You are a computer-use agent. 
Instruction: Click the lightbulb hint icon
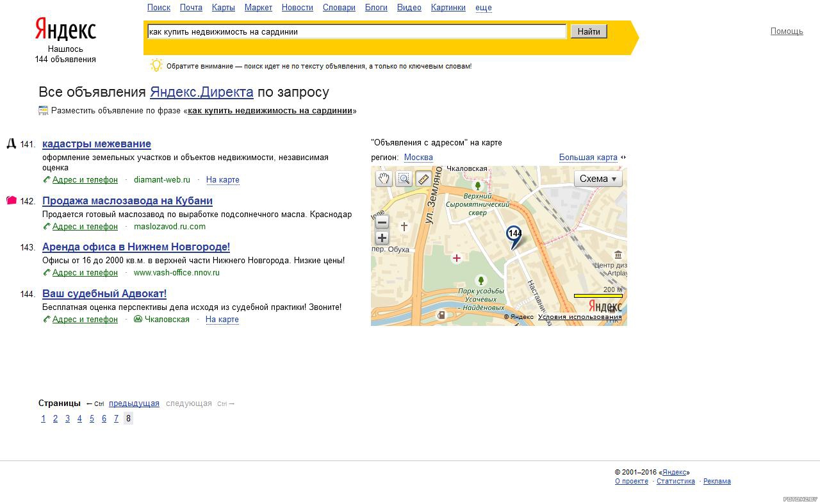click(x=156, y=65)
